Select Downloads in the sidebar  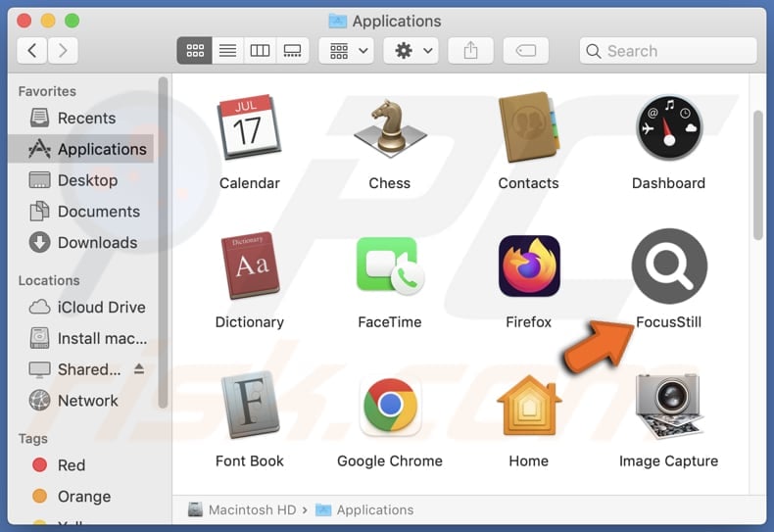(97, 243)
